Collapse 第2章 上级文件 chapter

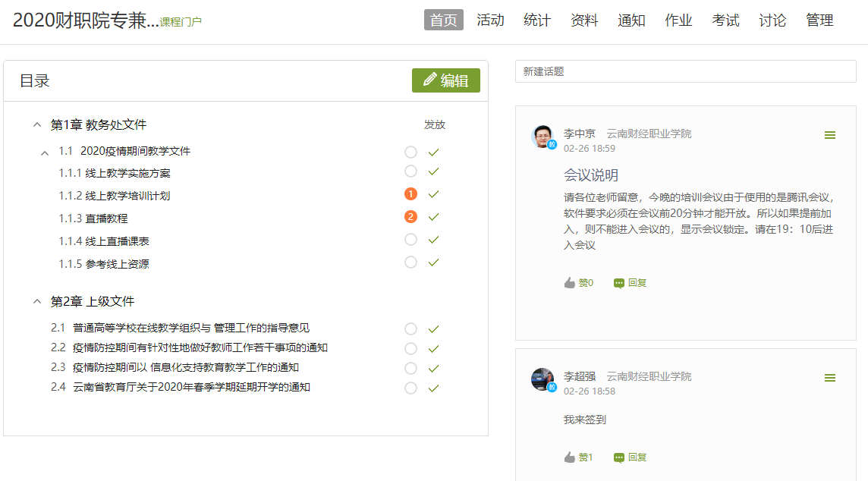click(37, 301)
